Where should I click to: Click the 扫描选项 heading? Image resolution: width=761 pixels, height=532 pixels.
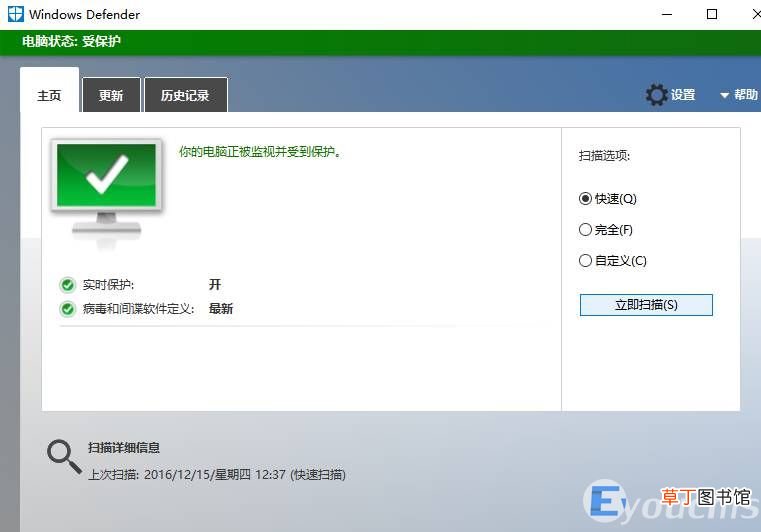point(604,156)
